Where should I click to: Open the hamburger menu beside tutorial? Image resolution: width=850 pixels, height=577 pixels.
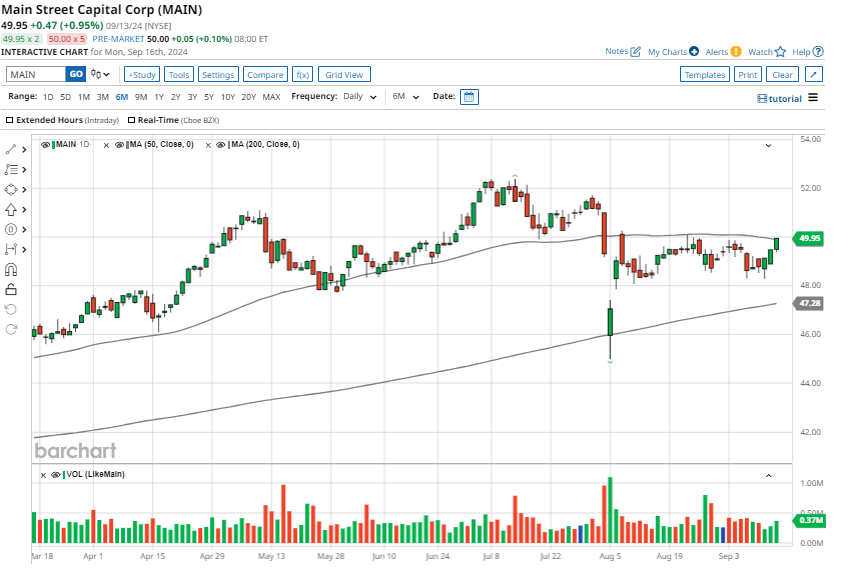(813, 98)
